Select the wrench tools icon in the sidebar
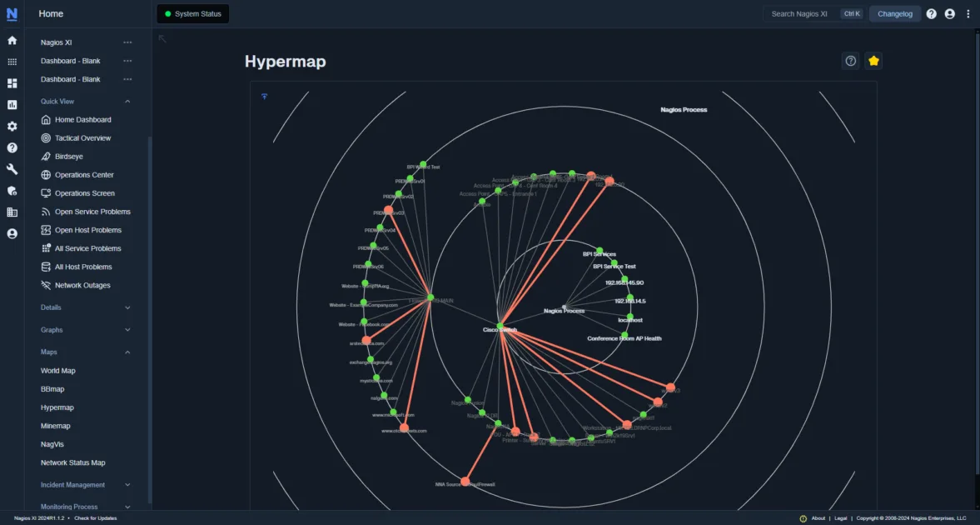Screen dimensions: 980x525 pos(11,169)
